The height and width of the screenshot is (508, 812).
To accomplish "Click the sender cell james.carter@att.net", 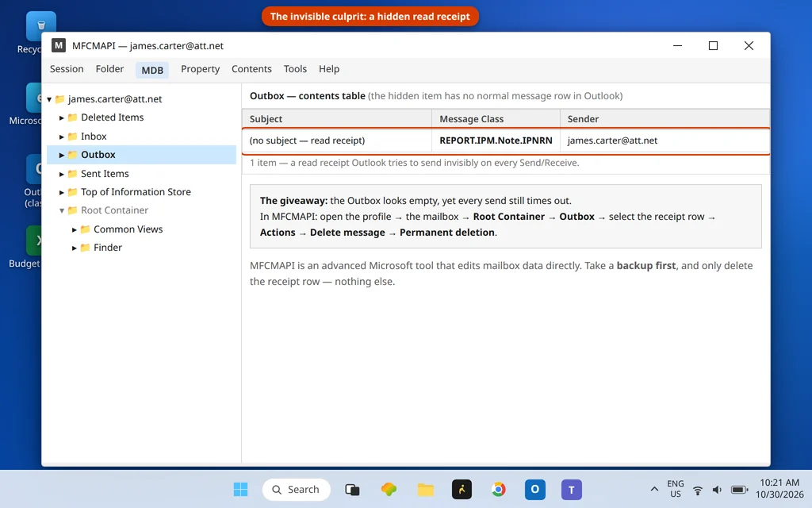I will click(x=665, y=140).
